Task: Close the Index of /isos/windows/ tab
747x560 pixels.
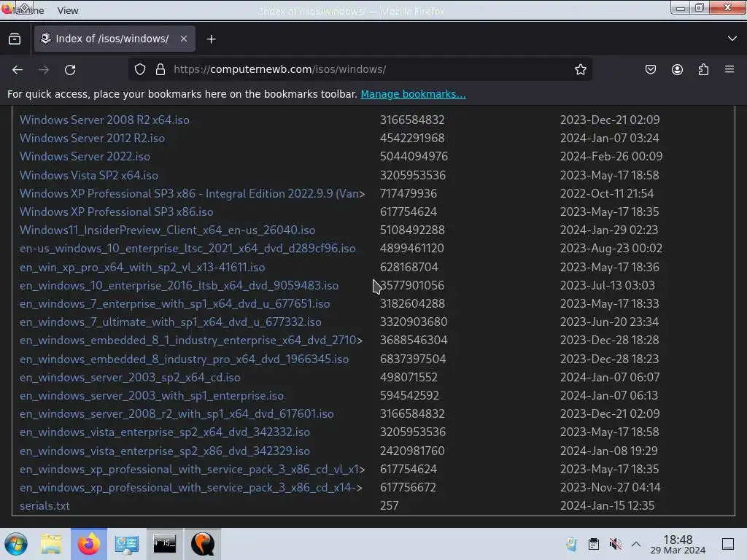Action: click(183, 39)
